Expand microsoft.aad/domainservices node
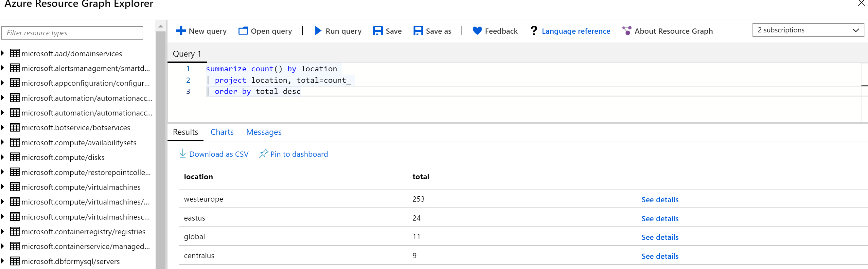 click(x=3, y=53)
